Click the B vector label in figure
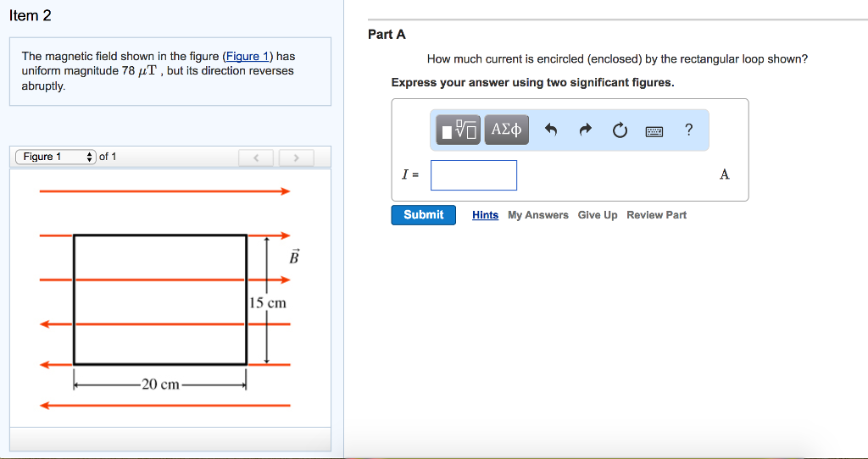This screenshot has height=459, width=868. [294, 257]
